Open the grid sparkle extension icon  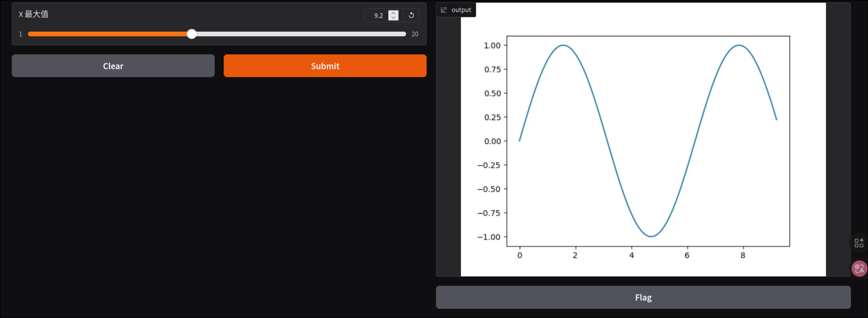tap(859, 243)
